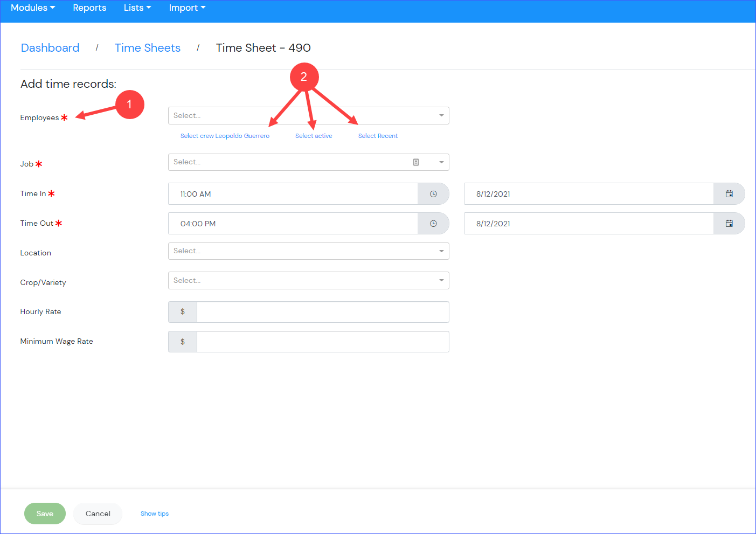The height and width of the screenshot is (534, 756).
Task: Go to the Time Sheets breadcrumb
Action: tap(148, 48)
